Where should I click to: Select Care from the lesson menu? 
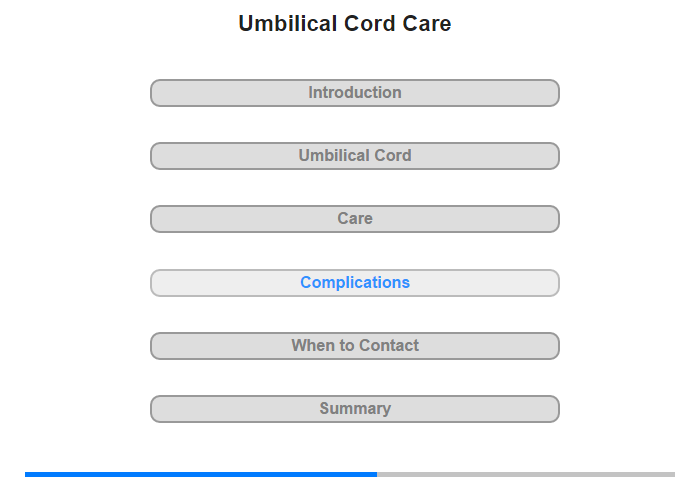[355, 219]
